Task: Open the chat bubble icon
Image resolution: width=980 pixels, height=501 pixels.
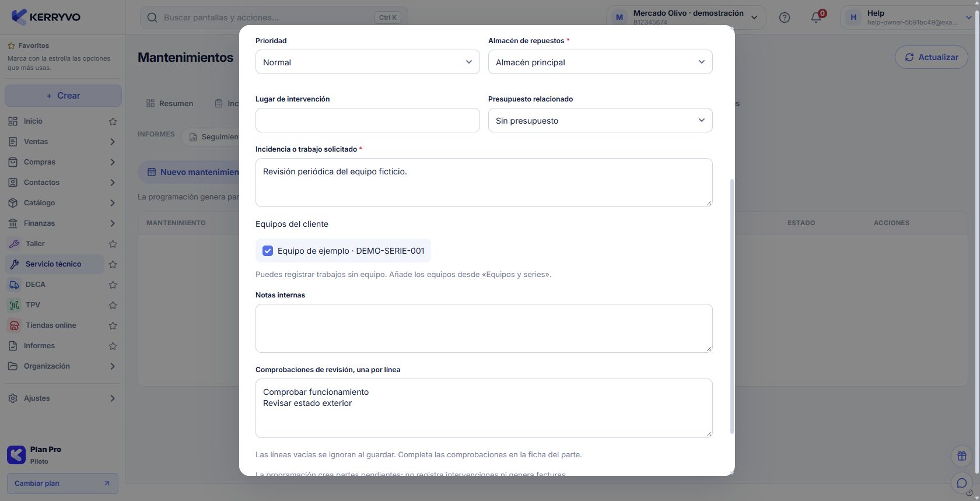Action: 962,483
